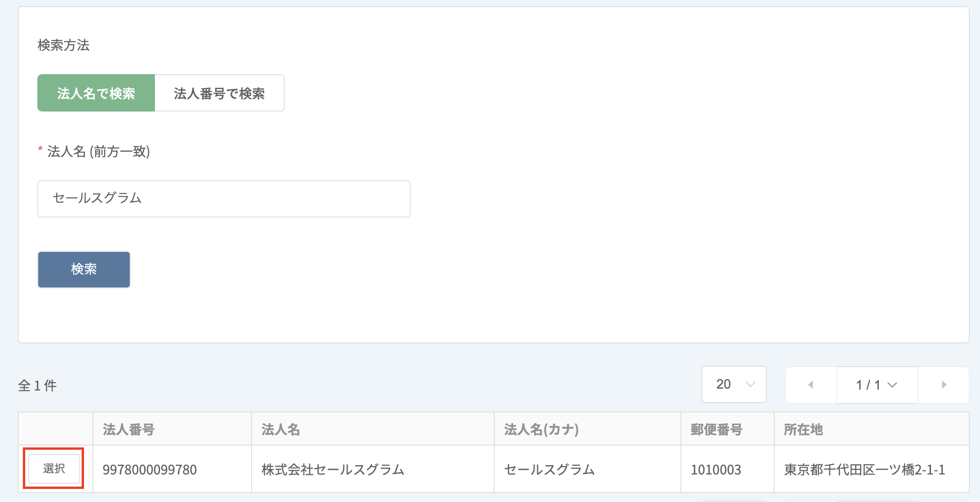980x502 pixels.
Task: Click the blue 検索 button
Action: (x=84, y=270)
